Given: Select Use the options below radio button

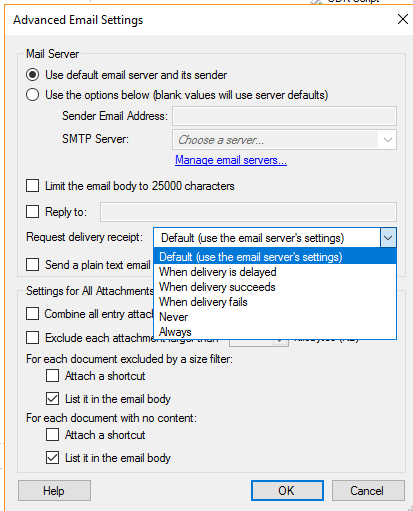Looking at the screenshot, I should [33, 95].
